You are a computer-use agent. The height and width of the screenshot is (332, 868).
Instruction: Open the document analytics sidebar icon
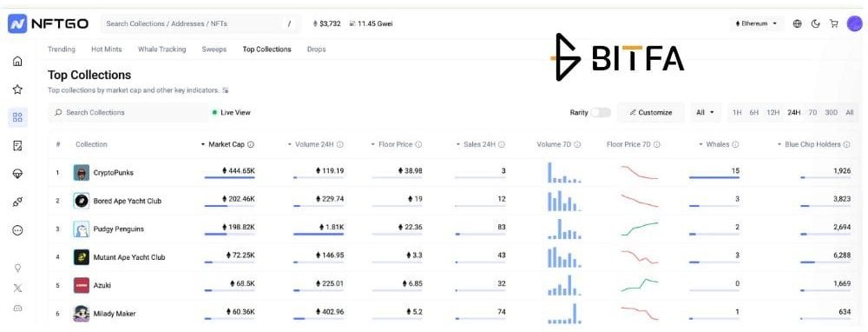click(17, 146)
